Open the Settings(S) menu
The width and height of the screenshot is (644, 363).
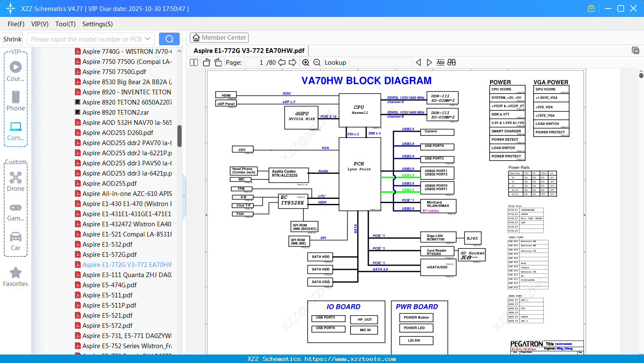[98, 24]
